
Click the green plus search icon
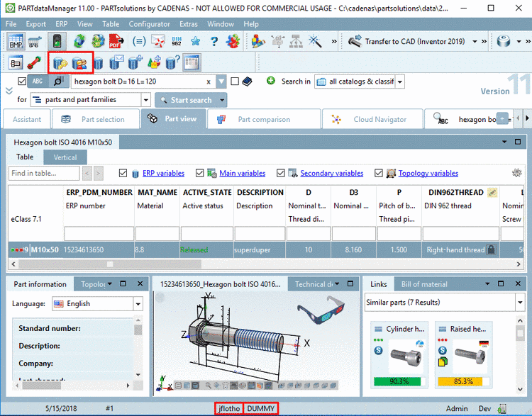(271, 81)
